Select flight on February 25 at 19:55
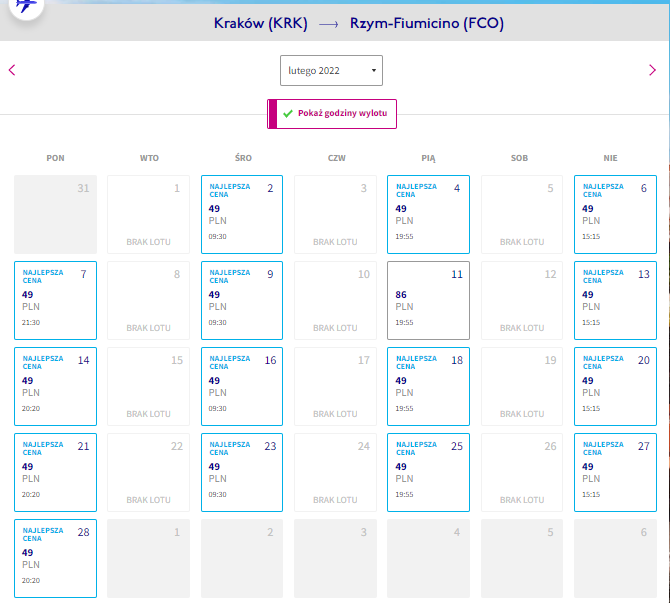 click(x=428, y=472)
